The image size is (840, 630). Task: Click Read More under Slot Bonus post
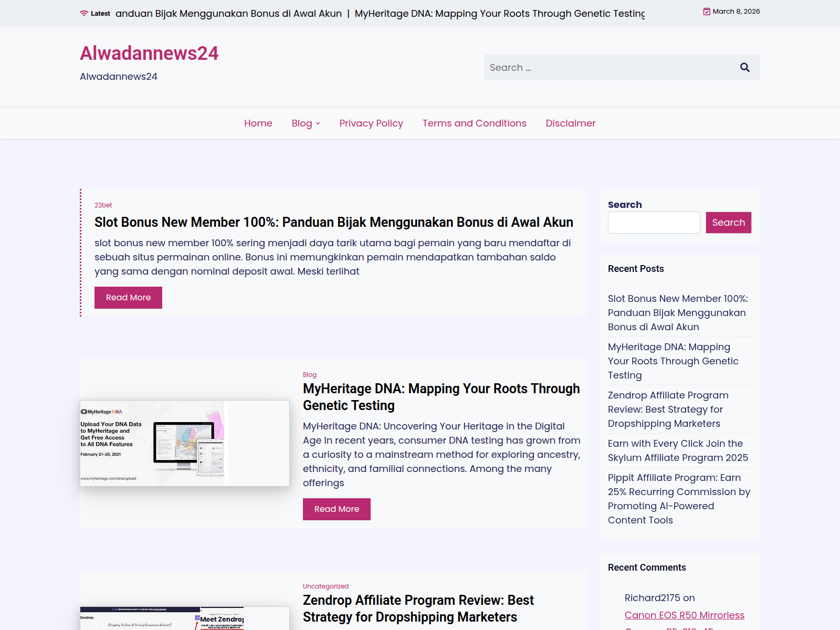(128, 298)
